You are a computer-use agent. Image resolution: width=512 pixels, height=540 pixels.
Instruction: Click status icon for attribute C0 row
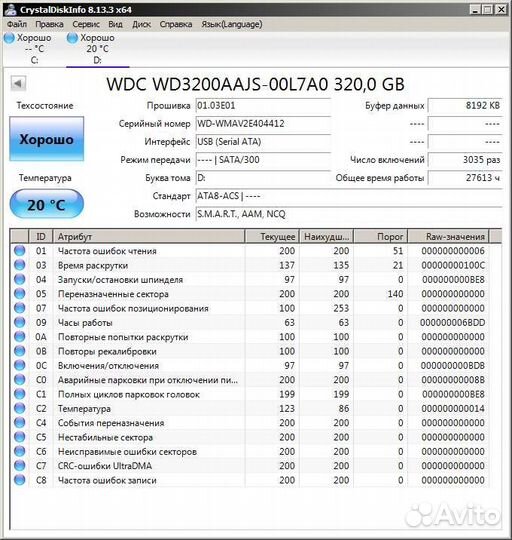(20, 379)
